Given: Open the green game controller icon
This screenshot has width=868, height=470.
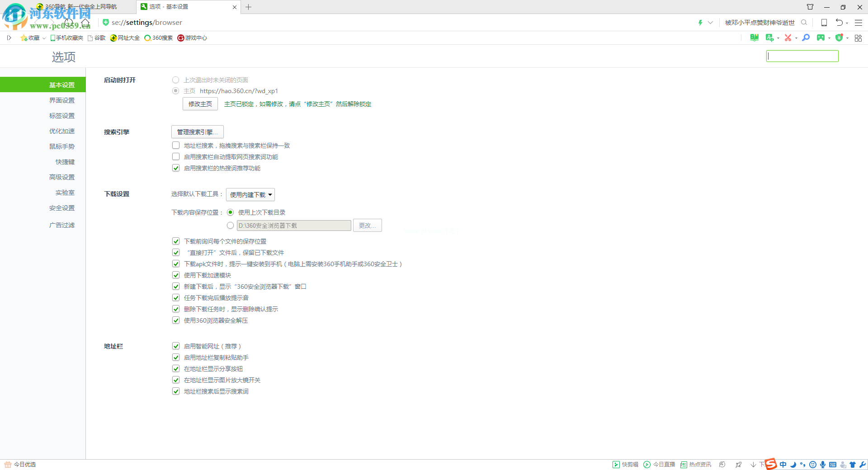Looking at the screenshot, I should tap(821, 38).
